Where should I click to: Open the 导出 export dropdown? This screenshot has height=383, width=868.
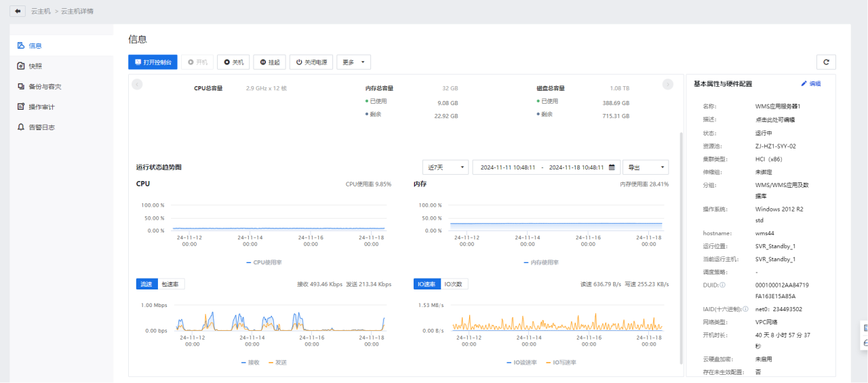pyautogui.click(x=645, y=167)
